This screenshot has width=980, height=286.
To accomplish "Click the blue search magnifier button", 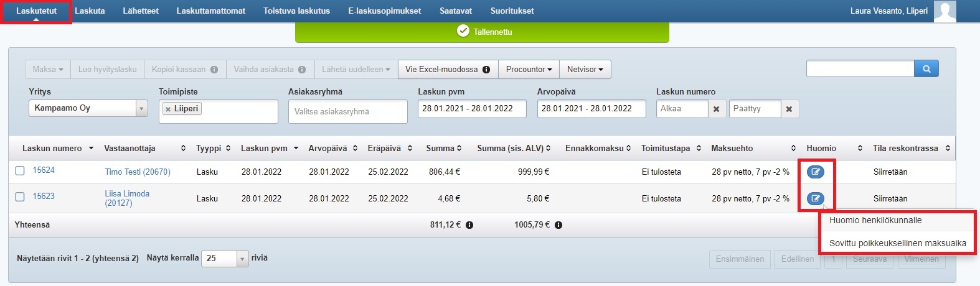I will click(926, 69).
